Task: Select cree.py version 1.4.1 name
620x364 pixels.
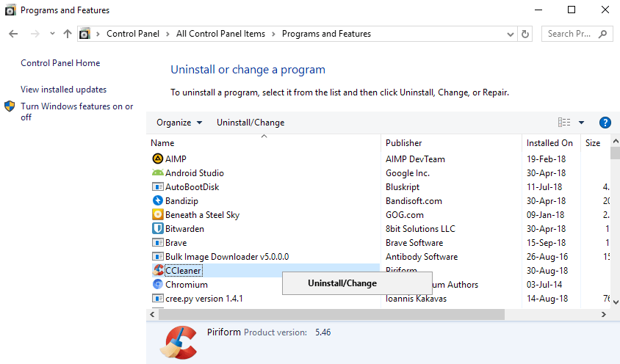Action: 204,299
